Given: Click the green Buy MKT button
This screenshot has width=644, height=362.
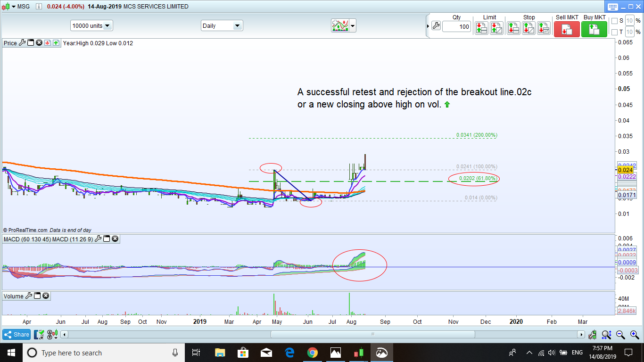Looking at the screenshot, I should (594, 29).
